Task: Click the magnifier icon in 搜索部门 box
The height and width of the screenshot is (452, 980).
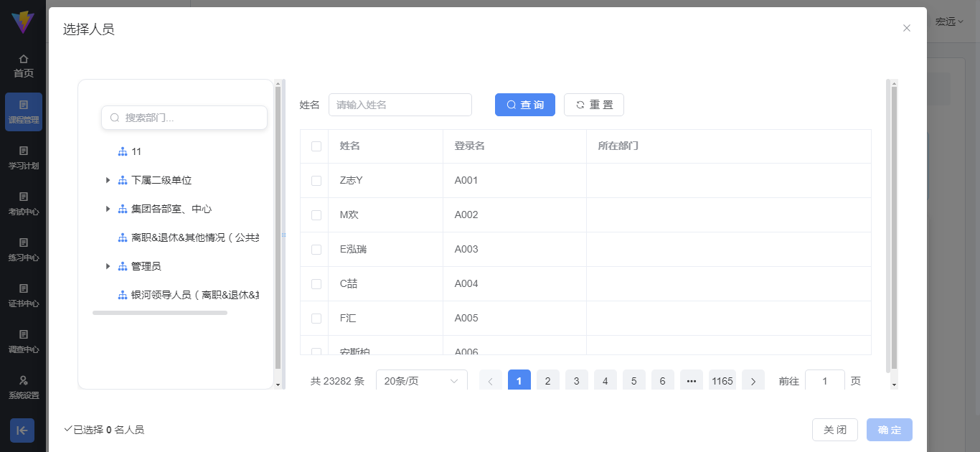Action: 115,117
